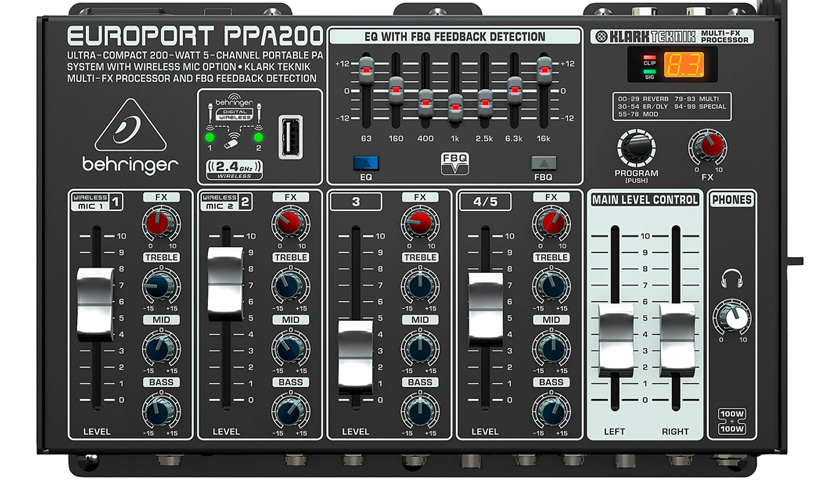Click the headphones icon under PHONES
840x480 pixels.
[731, 279]
